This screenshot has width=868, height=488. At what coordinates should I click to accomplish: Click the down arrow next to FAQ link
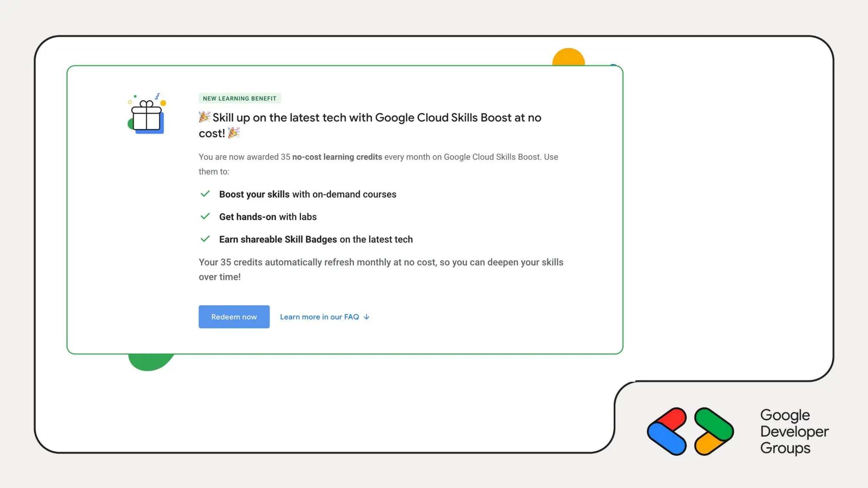(x=367, y=317)
